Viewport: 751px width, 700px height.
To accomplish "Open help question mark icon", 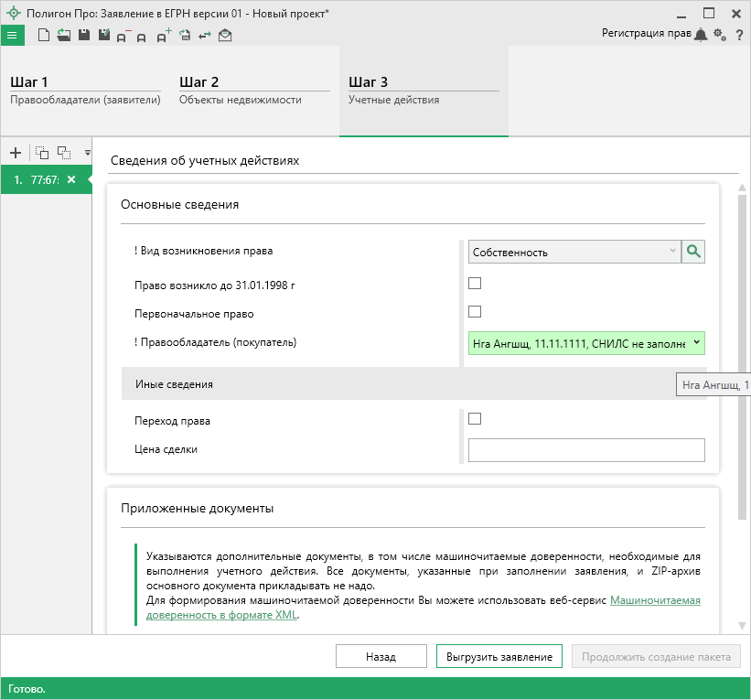I will coord(738,35).
